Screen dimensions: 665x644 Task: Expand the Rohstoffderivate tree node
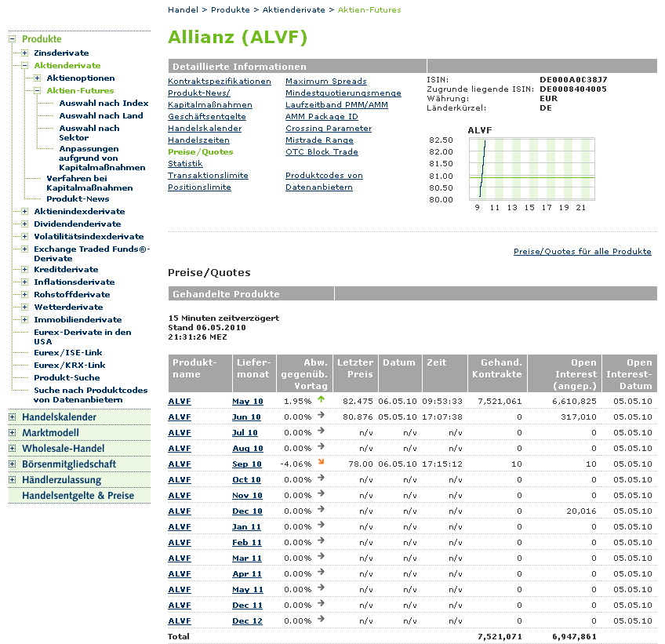point(25,295)
